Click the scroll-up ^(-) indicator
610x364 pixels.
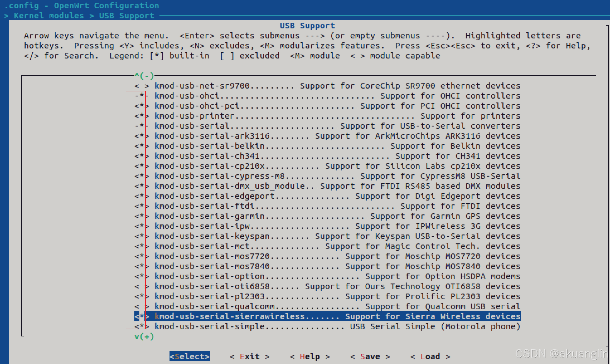click(144, 75)
